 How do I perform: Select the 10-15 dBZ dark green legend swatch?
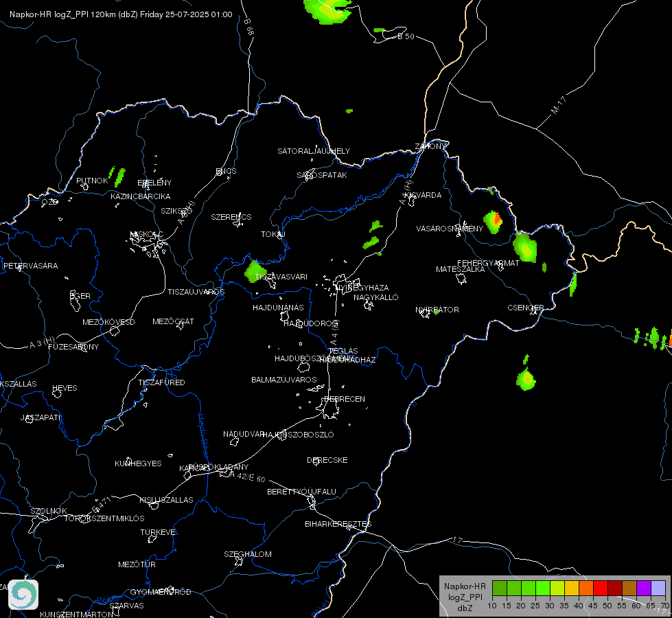pos(500,588)
